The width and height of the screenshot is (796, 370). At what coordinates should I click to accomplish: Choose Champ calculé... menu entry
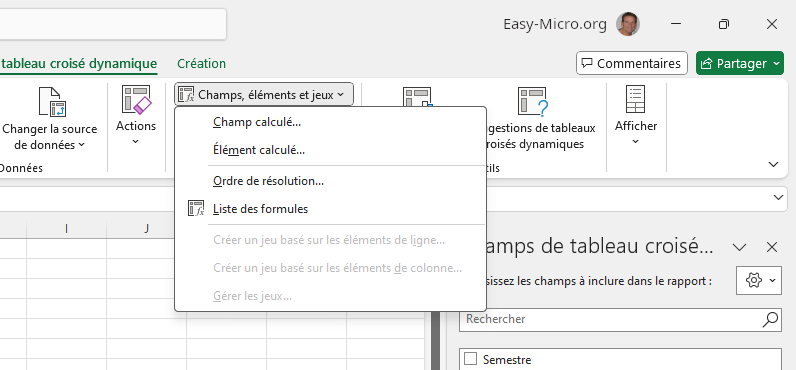pos(330,122)
